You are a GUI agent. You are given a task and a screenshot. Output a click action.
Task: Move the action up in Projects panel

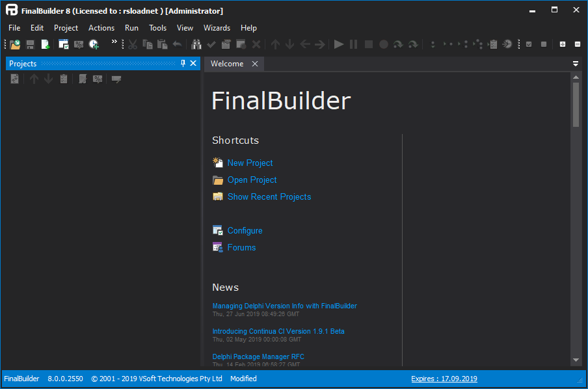(x=33, y=79)
